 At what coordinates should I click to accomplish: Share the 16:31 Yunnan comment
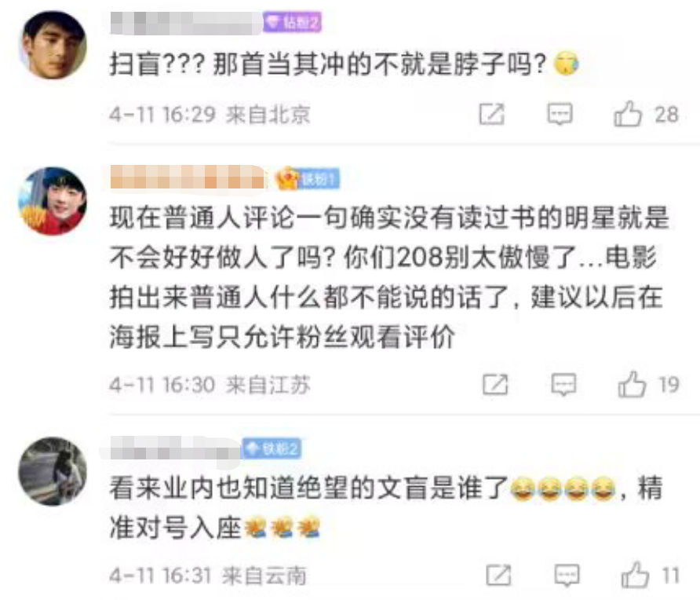pyautogui.click(x=498, y=575)
